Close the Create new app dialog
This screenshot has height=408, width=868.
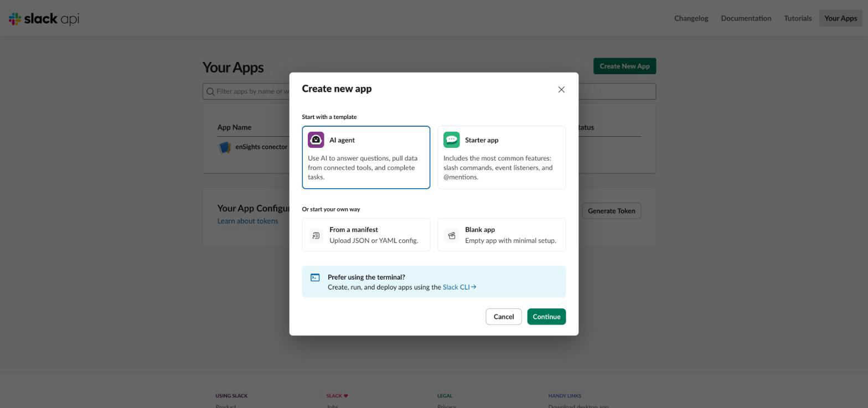coord(561,90)
